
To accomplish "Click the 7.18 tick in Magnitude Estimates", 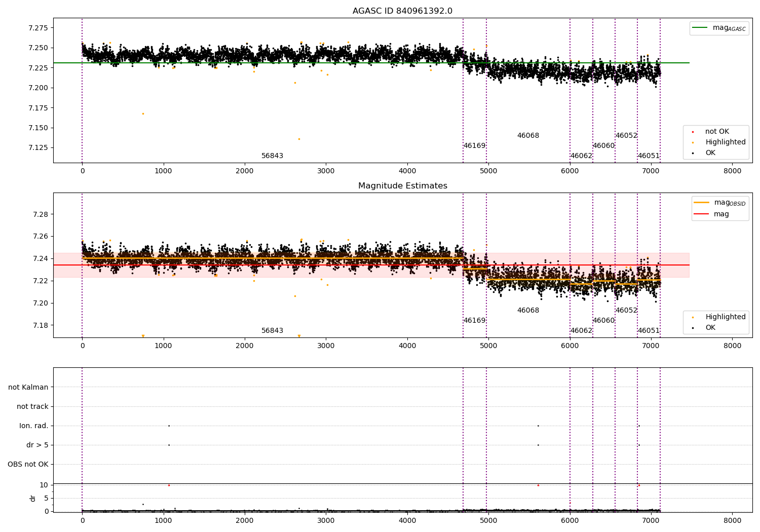I will coord(41,326).
